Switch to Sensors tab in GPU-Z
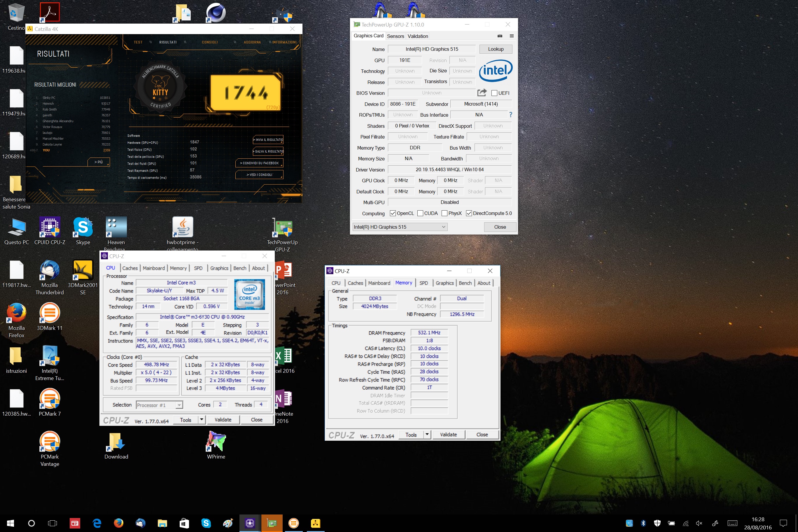The height and width of the screenshot is (532, 798). 395,36
